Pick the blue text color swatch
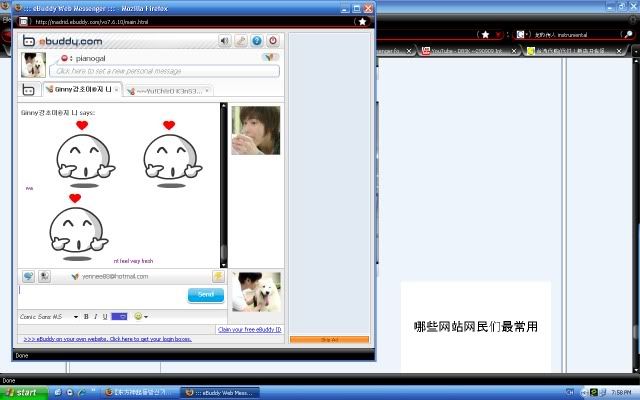 119,317
